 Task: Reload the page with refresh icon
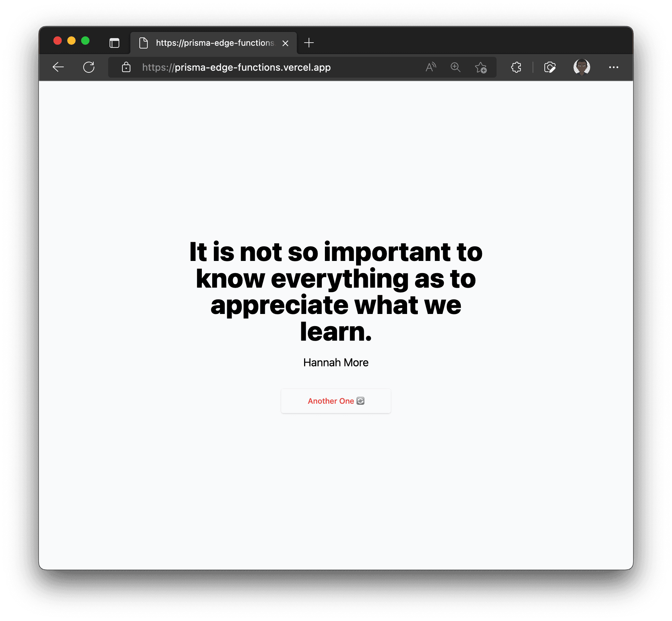pyautogui.click(x=89, y=67)
